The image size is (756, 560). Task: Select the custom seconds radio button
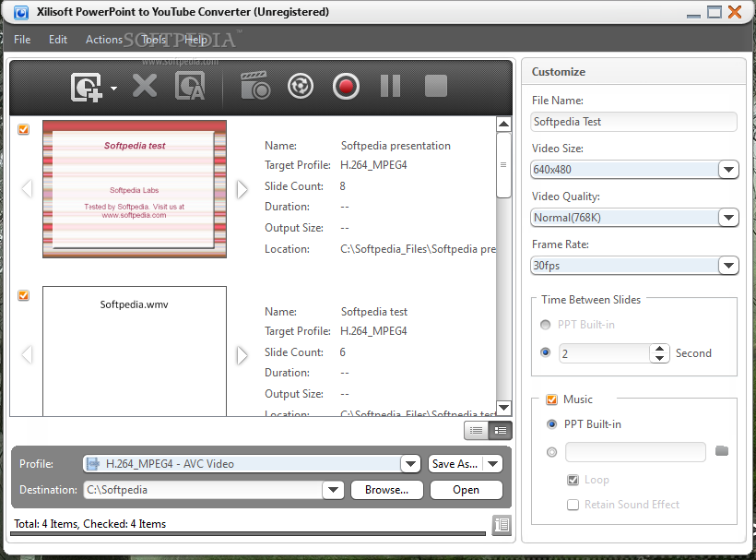545,352
